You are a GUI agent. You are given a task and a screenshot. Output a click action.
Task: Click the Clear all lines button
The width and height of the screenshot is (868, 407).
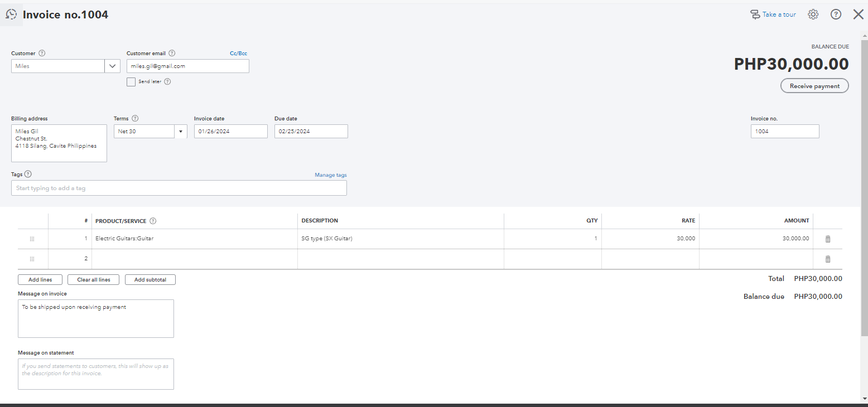[94, 280]
